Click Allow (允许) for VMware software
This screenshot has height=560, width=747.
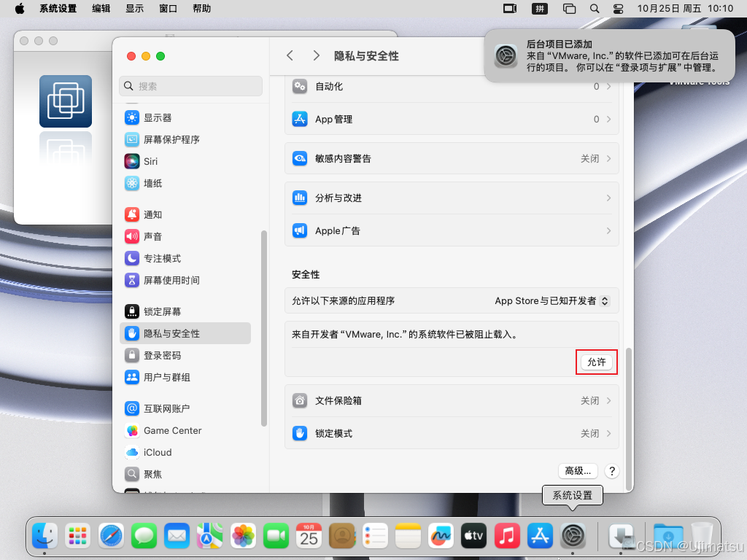pyautogui.click(x=597, y=362)
